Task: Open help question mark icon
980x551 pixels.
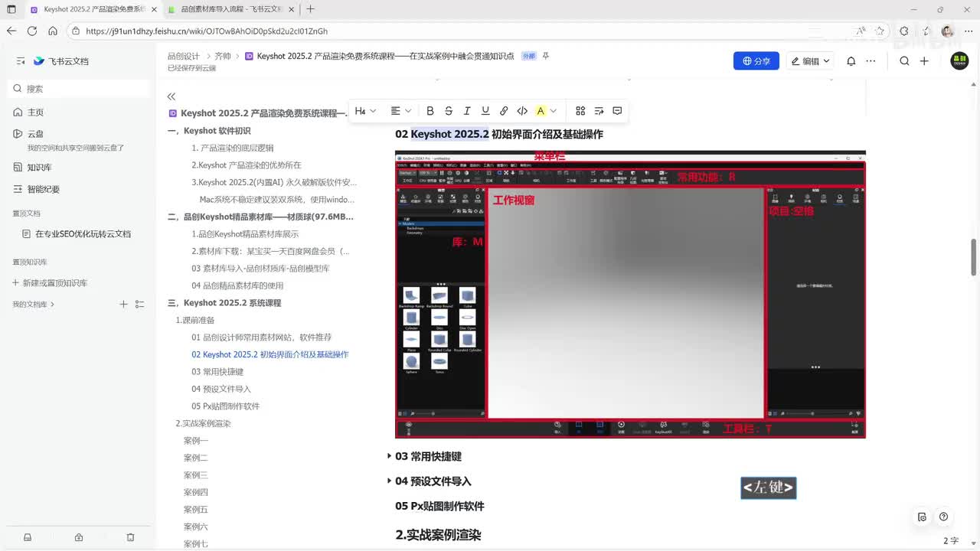Action: pos(943,517)
